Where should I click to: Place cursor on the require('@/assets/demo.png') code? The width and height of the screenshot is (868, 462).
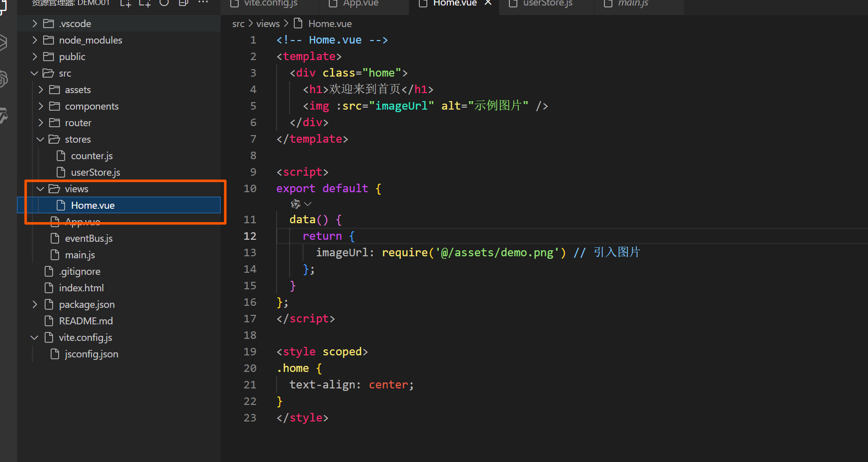pos(474,252)
